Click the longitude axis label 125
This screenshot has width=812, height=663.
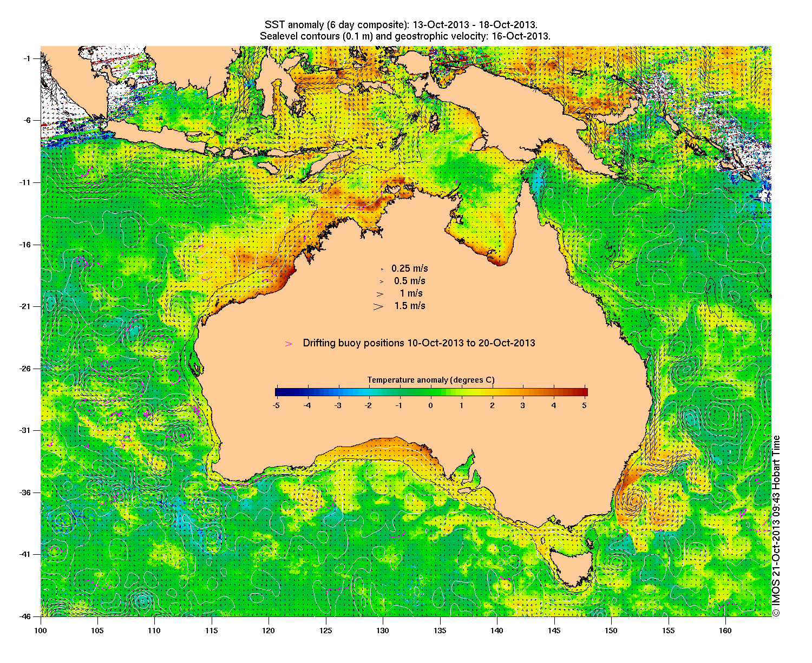coord(326,631)
